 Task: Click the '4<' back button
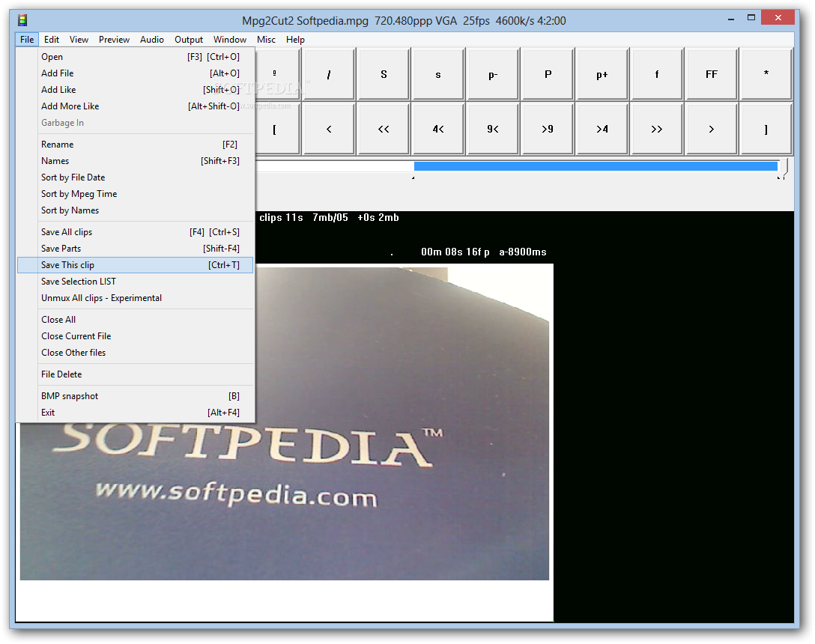coord(438,129)
